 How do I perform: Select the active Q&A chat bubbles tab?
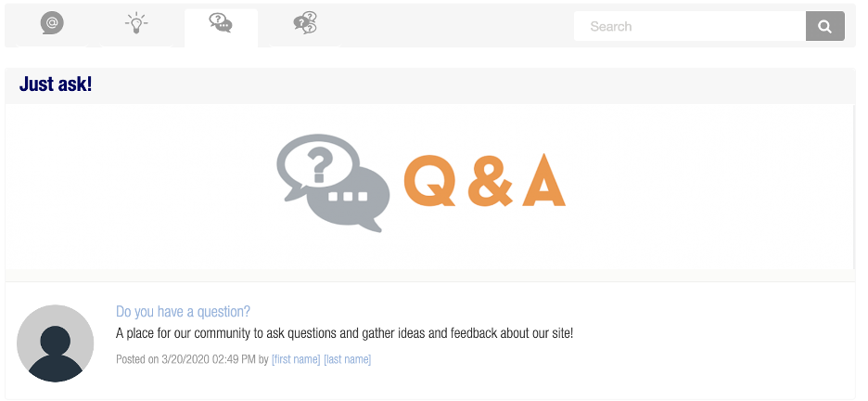point(221,23)
